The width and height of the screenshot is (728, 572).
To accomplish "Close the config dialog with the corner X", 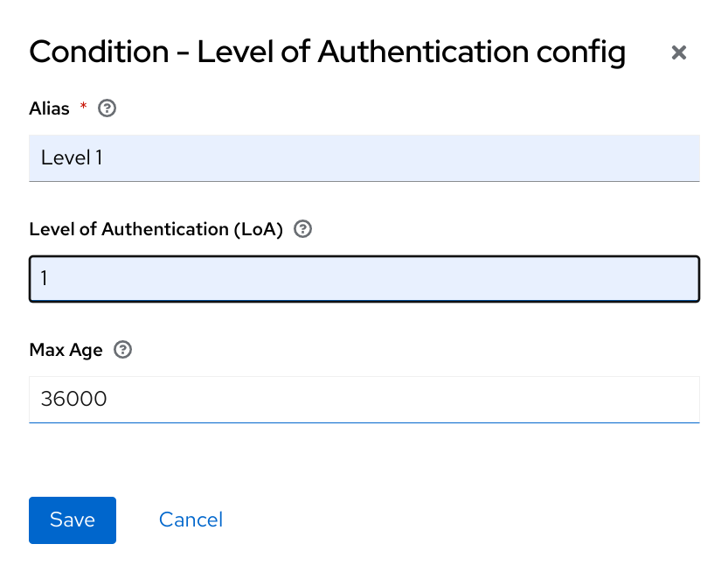I will pos(679,52).
